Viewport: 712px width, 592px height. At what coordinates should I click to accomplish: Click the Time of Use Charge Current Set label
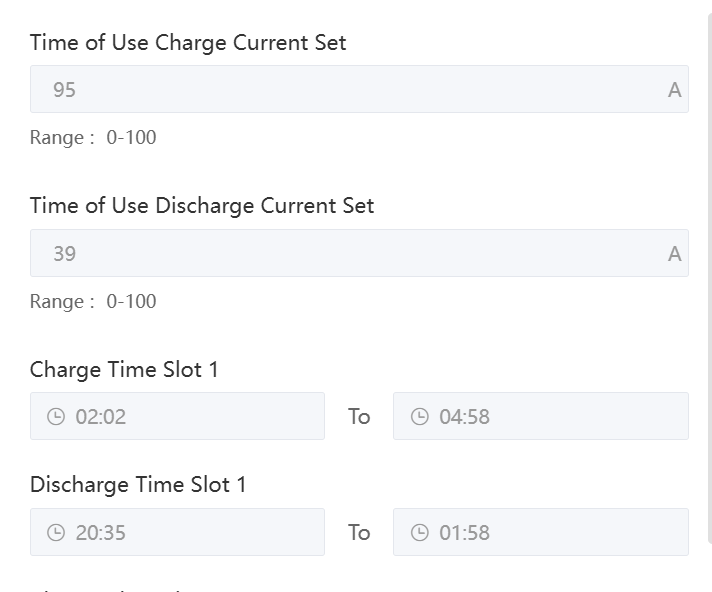coord(188,43)
